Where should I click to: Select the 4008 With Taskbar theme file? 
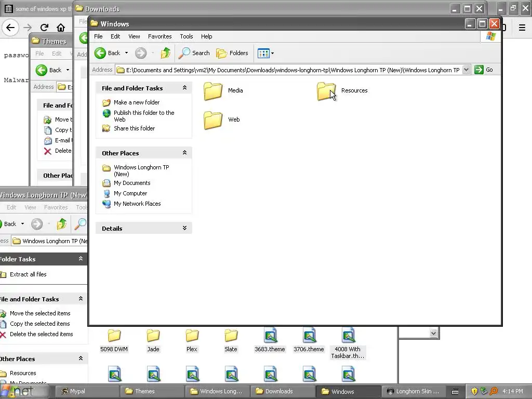click(348, 343)
